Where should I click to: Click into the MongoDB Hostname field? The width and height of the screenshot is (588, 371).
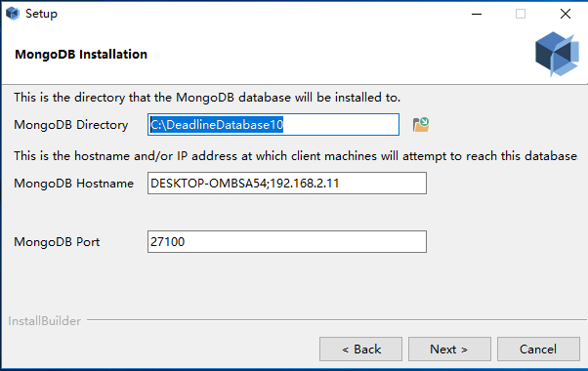[287, 184]
